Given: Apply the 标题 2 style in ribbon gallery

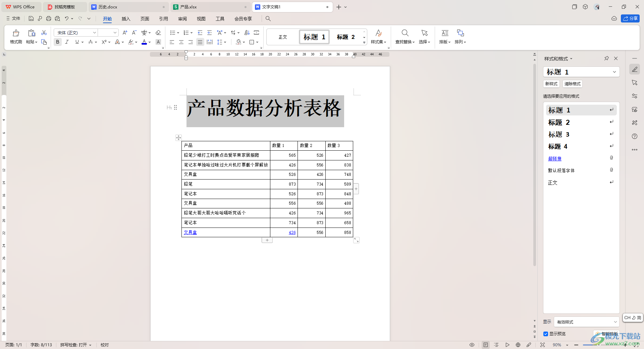Looking at the screenshot, I should coord(346,37).
